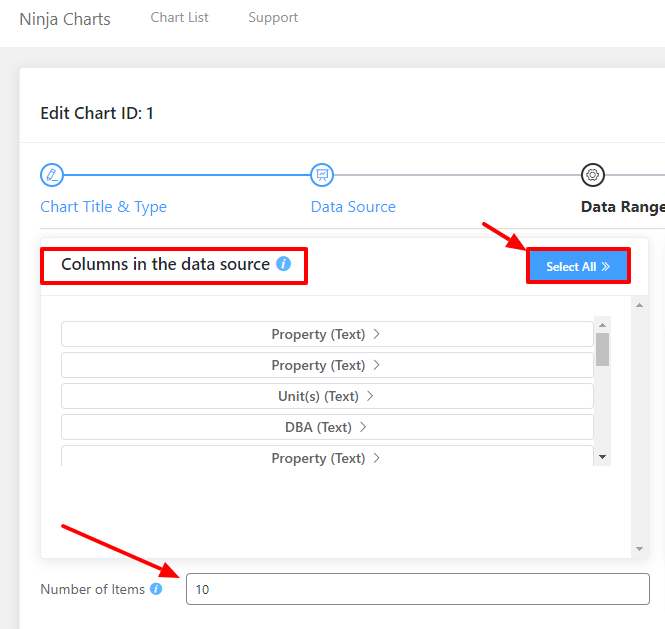Click the pencil icon for Chart Title step

coord(52,175)
